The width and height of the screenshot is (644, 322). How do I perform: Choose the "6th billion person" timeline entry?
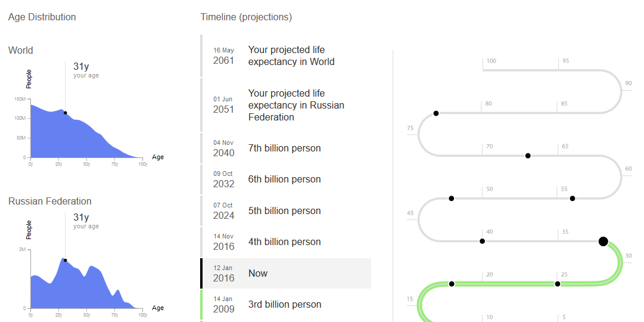click(285, 179)
